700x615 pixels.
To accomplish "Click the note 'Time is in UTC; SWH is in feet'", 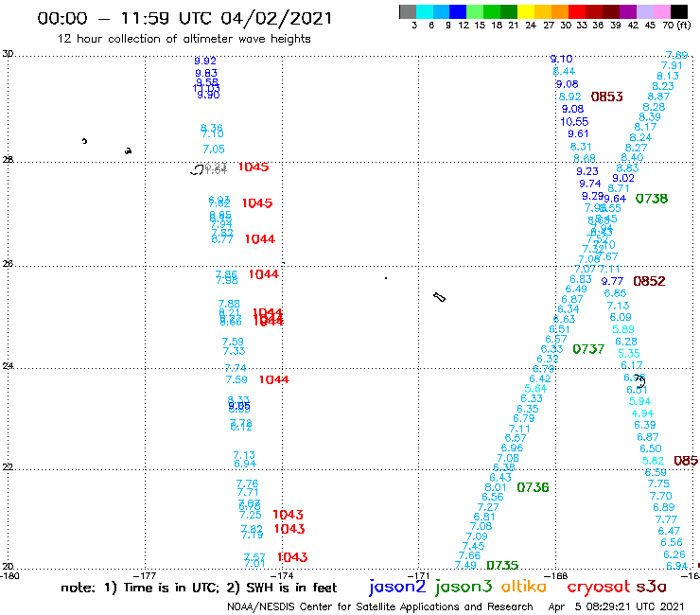I will (x=199, y=588).
